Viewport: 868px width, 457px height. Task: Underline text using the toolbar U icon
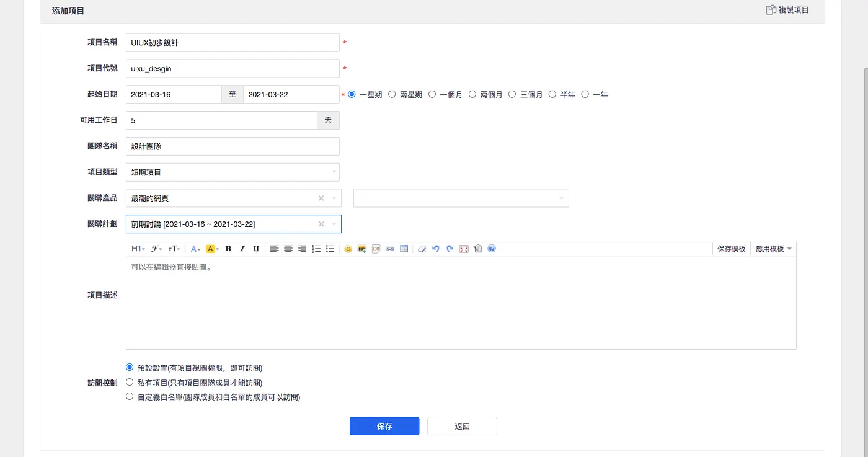(256, 249)
